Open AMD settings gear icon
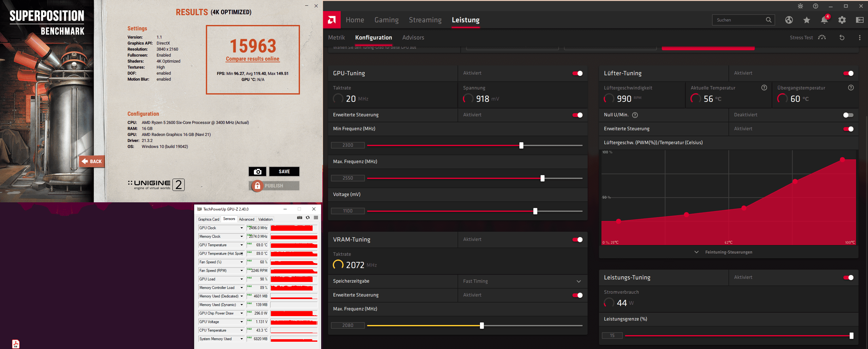This screenshot has width=868, height=349. point(842,20)
